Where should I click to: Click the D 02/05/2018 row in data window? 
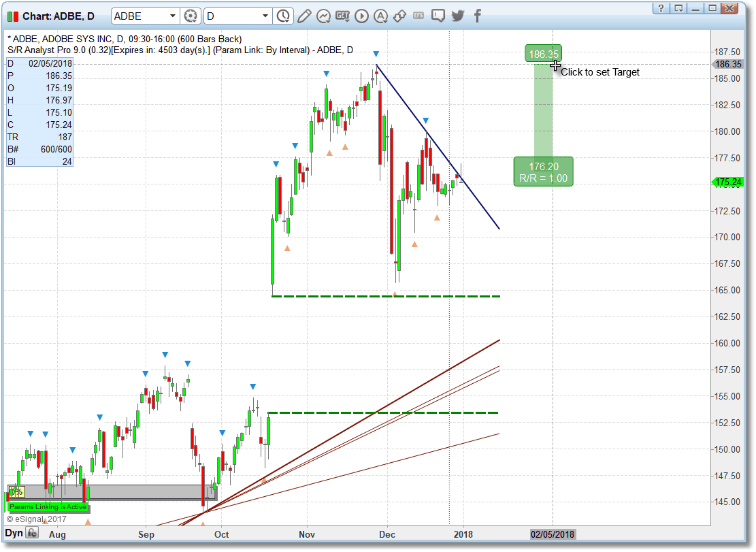[x=39, y=63]
